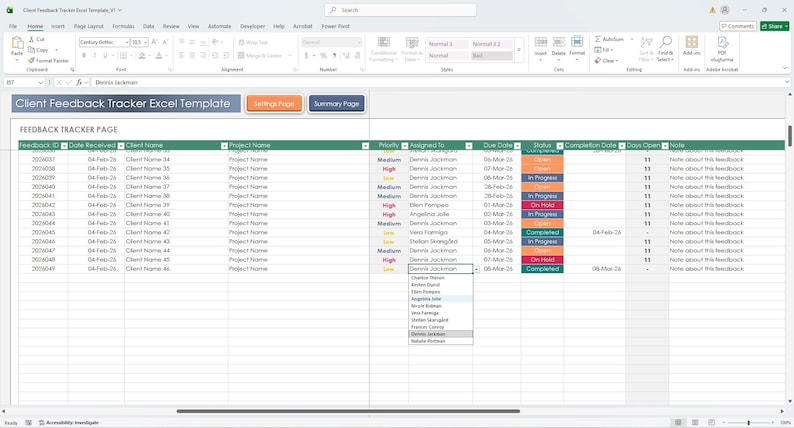Click the Adobe Acrobat PDF creation icon

tap(722, 49)
